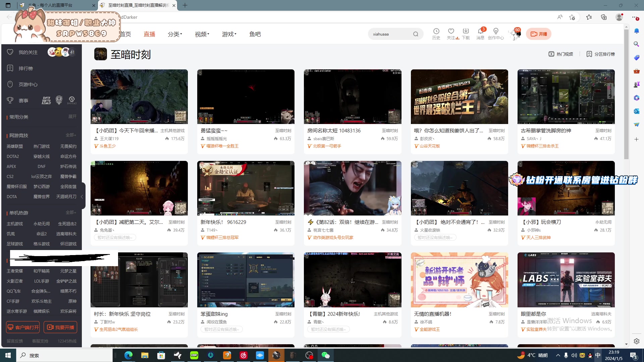This screenshot has width=644, height=362.
Task: Open the 创作中心 lightbulb icon
Action: 496,31
